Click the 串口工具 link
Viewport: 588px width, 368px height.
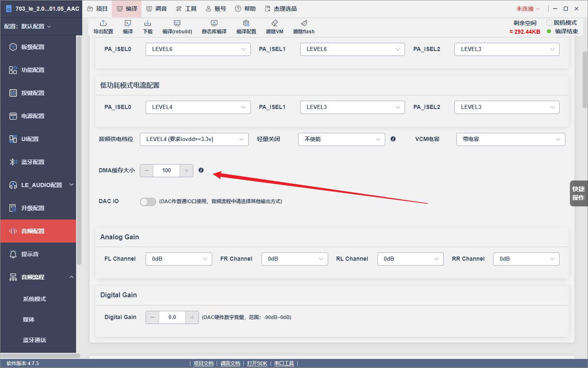pyautogui.click(x=284, y=363)
